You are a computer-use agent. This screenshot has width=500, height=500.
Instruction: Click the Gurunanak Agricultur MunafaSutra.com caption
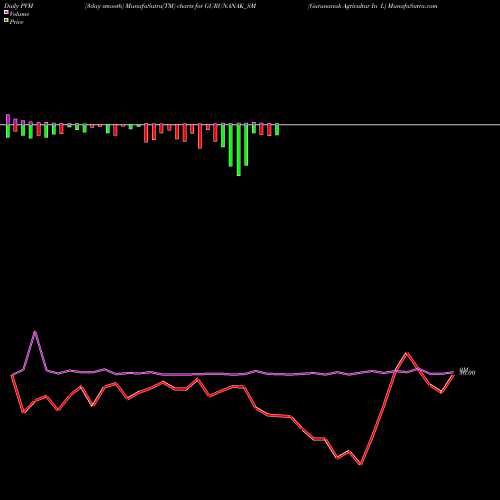372,6
